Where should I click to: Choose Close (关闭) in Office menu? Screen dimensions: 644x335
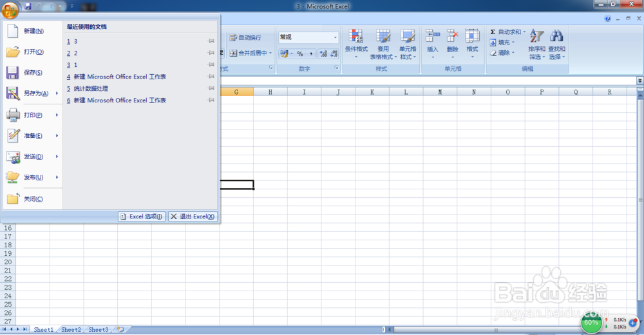point(32,199)
